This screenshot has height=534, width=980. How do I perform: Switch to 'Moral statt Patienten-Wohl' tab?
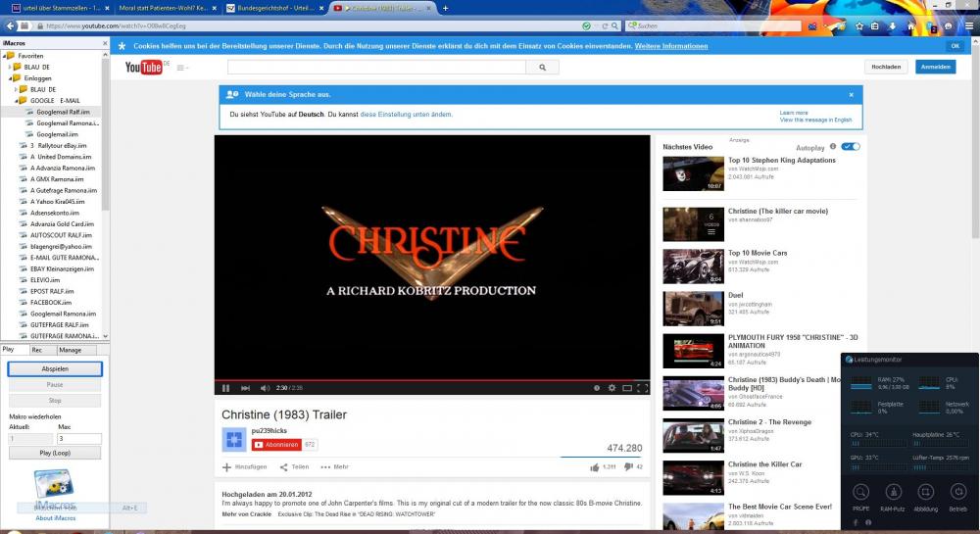tap(167, 8)
